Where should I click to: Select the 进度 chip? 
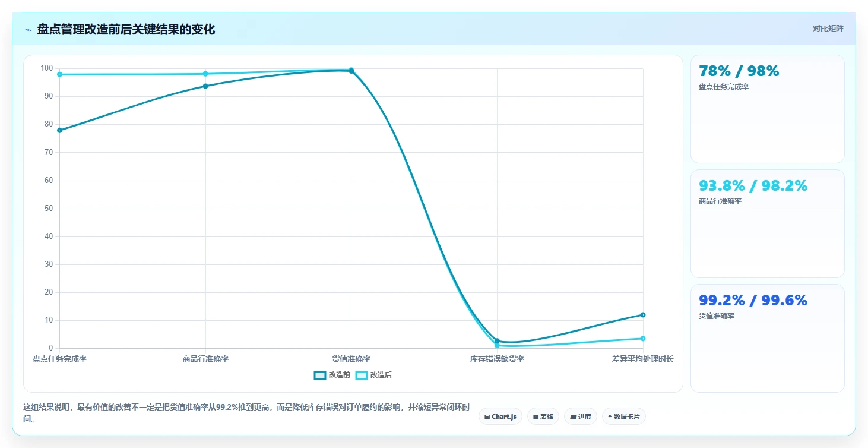pyautogui.click(x=581, y=417)
